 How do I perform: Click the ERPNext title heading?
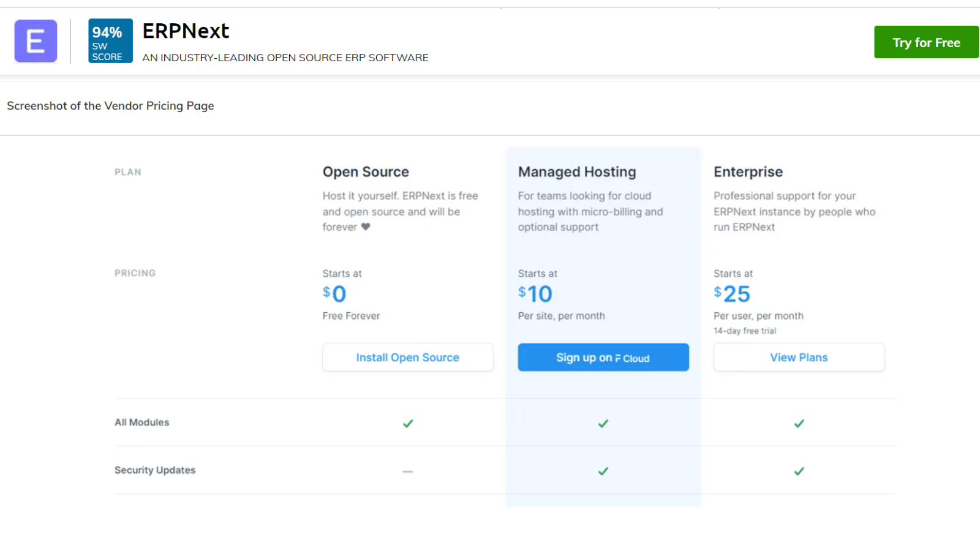pyautogui.click(x=186, y=31)
